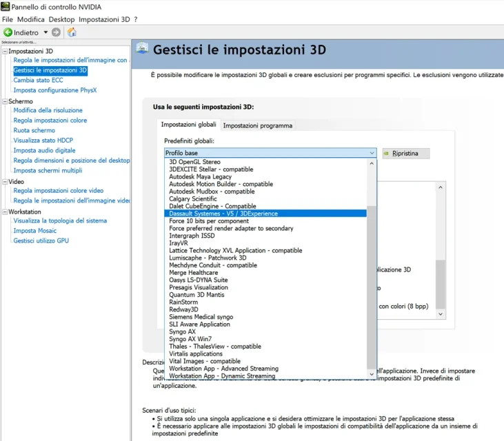Click the grey forward arrow icon
This screenshot has width=504, height=441.
click(56, 32)
